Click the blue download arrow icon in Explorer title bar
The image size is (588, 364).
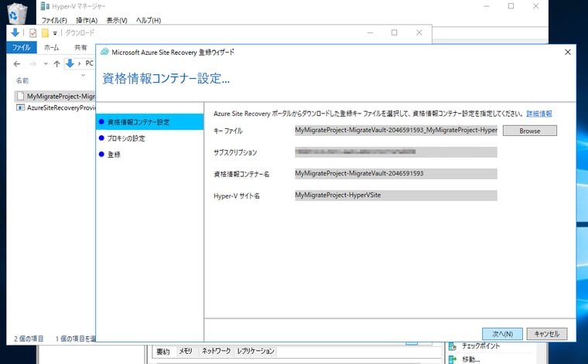click(15, 32)
